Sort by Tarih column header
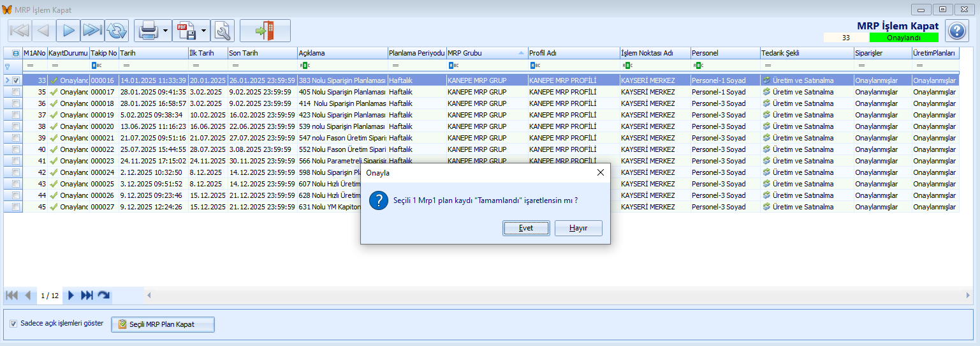Image resolution: width=980 pixels, height=346 pixels. click(153, 54)
